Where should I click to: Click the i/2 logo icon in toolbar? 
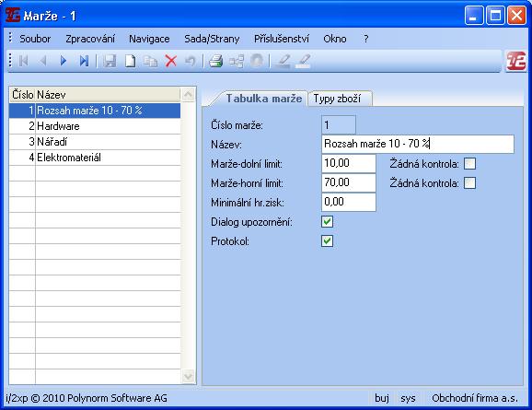pyautogui.click(x=516, y=62)
